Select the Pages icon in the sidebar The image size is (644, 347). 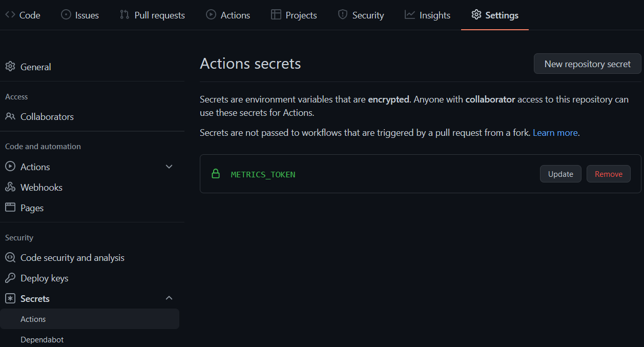(x=9, y=208)
